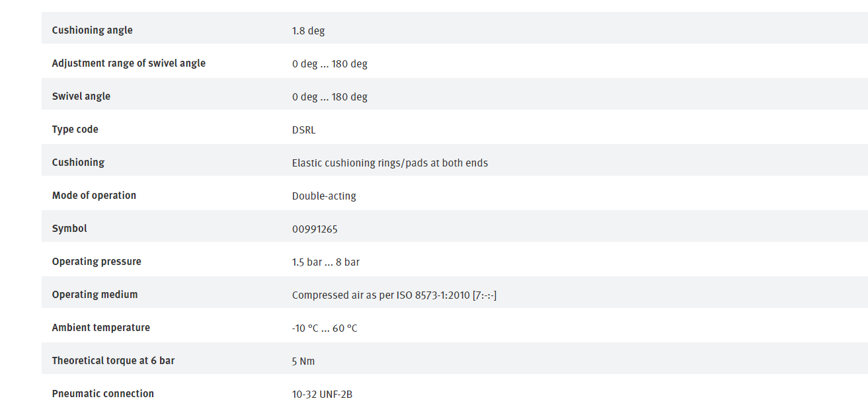Select symbol number 00991265
868x417 pixels.
(315, 229)
